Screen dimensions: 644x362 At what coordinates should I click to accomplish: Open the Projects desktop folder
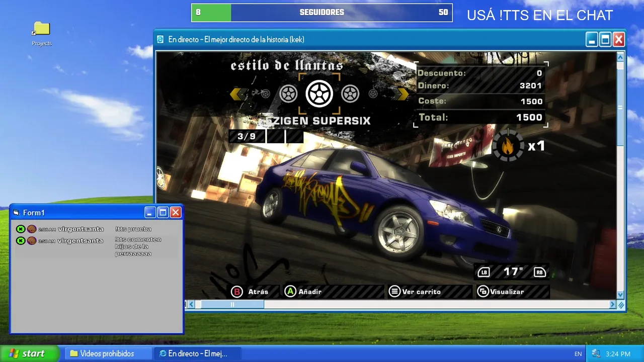coord(42,33)
